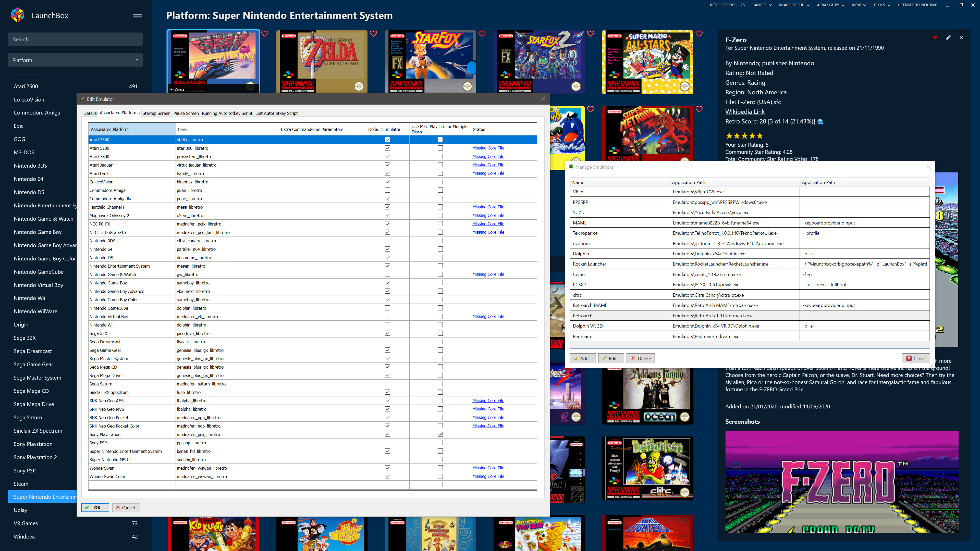Select the Star Fox 2 cover
Screen dimensions: 980x551
539,61
